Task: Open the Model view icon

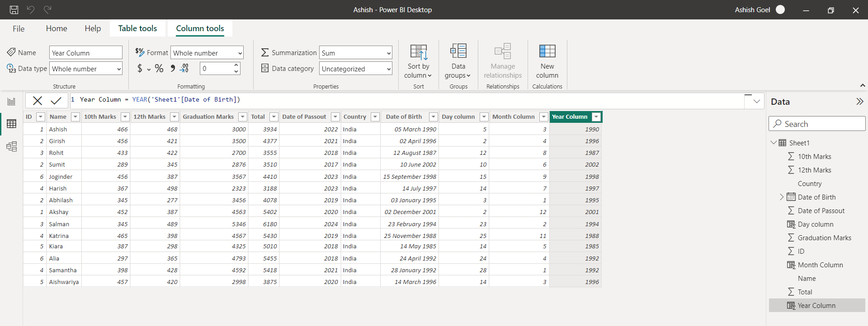Action: [x=12, y=146]
